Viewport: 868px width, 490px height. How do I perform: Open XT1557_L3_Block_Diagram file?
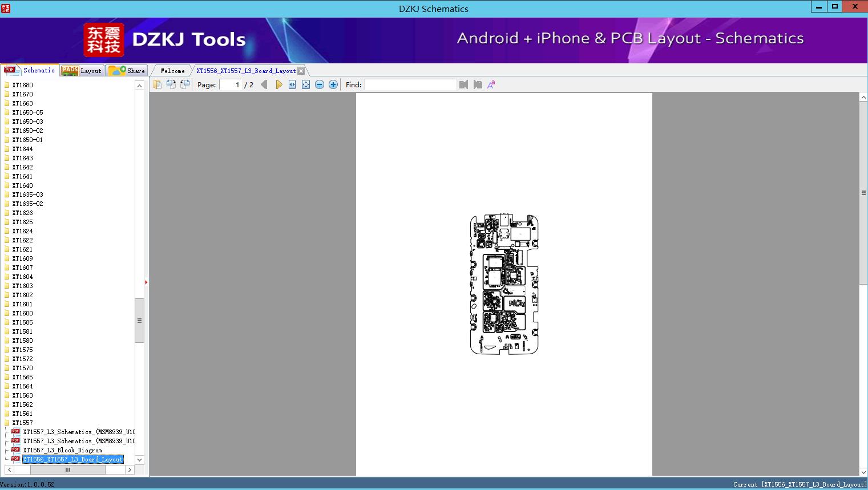point(62,450)
